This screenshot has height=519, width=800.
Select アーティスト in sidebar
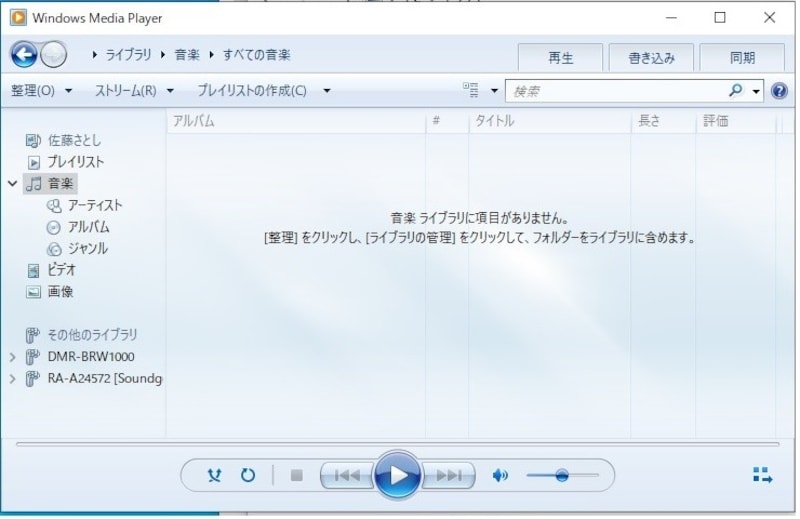85,206
